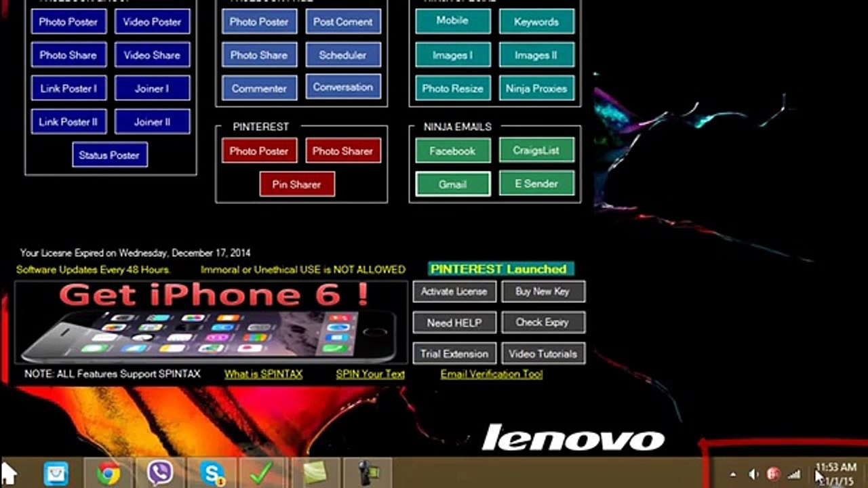Click the PINTEREST Launched notice

point(501,269)
